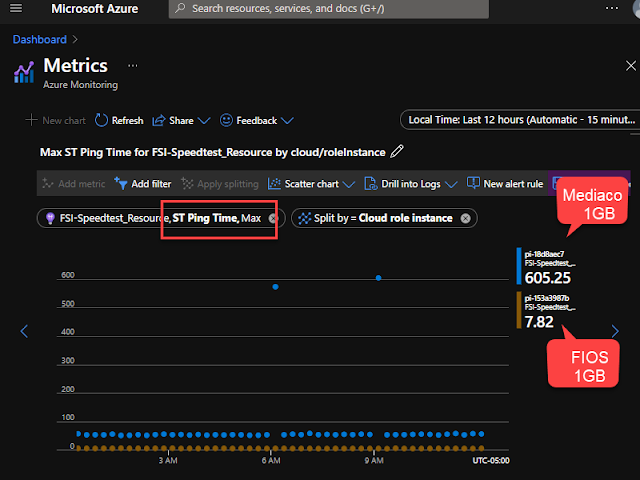Click the New alert rule bell icon
The width and height of the screenshot is (640, 480).
point(473,183)
